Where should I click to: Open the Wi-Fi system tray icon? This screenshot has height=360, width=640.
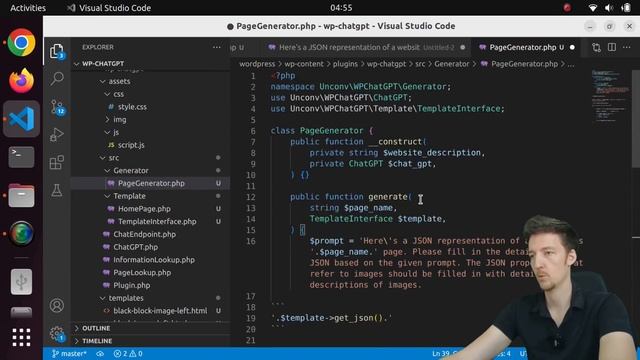(x=593, y=8)
